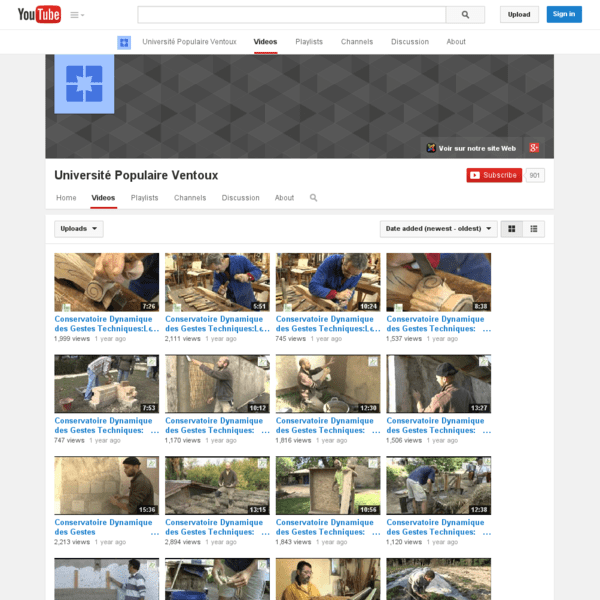Open the channel search magnifier icon
This screenshot has height=600, width=600.
pos(313,198)
